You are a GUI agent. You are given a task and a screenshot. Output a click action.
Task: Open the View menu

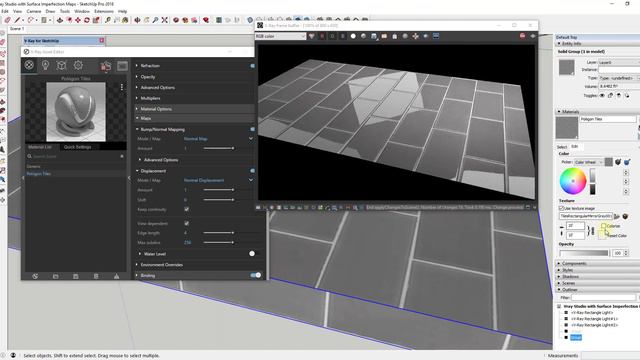point(18,11)
